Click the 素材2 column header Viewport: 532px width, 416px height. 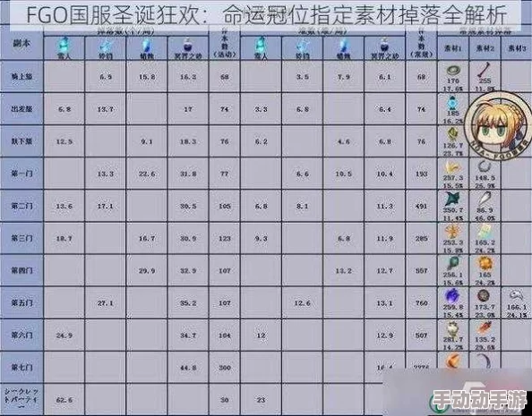485,48
